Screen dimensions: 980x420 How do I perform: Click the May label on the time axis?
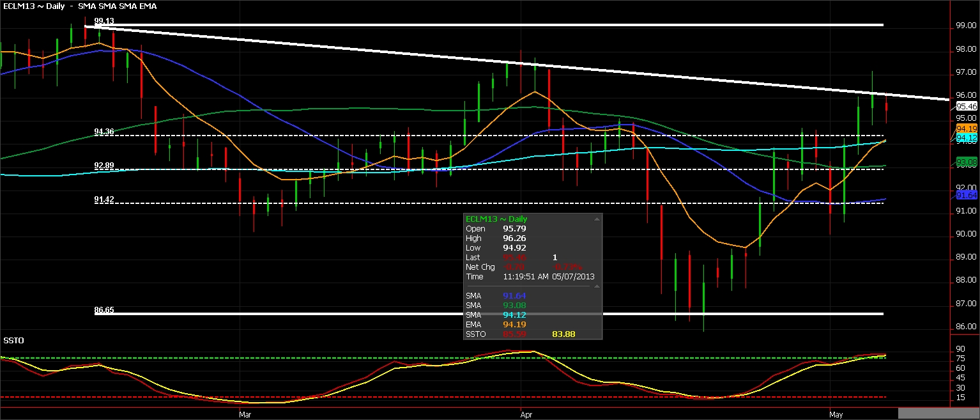pyautogui.click(x=835, y=414)
